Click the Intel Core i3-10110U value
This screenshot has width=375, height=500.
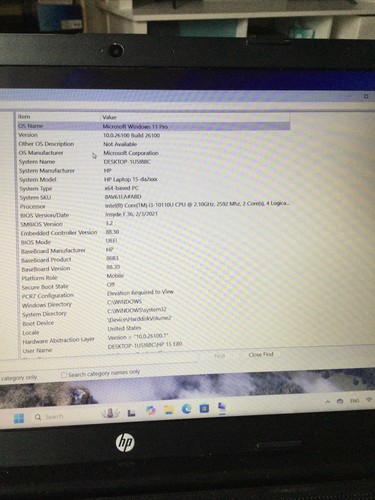pos(197,203)
